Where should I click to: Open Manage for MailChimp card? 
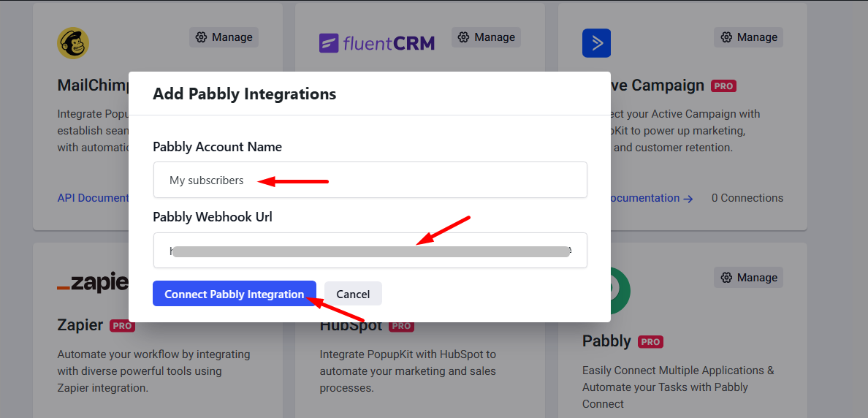[x=224, y=37]
